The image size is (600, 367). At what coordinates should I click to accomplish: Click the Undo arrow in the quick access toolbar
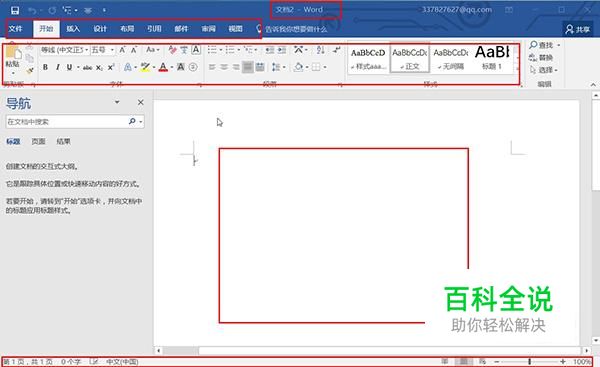(x=32, y=10)
